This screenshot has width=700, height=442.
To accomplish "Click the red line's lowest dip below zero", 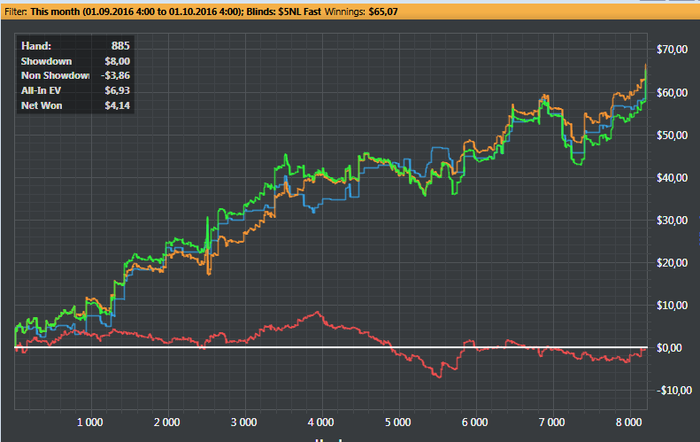I will point(439,377).
